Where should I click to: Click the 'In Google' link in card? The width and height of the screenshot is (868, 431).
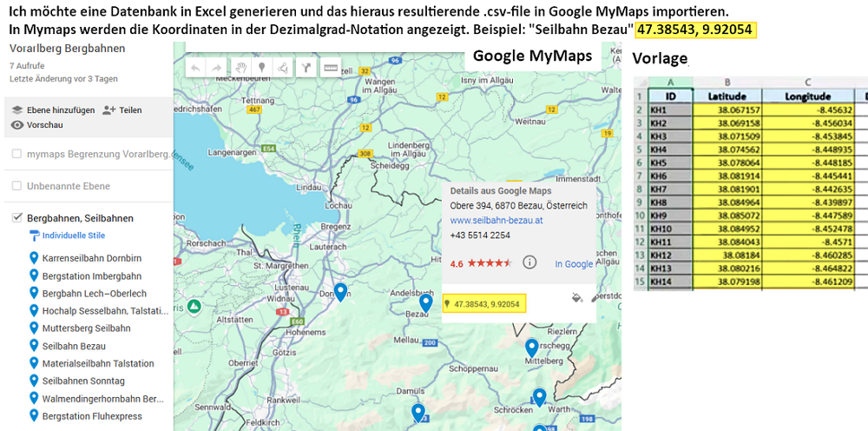tap(574, 264)
